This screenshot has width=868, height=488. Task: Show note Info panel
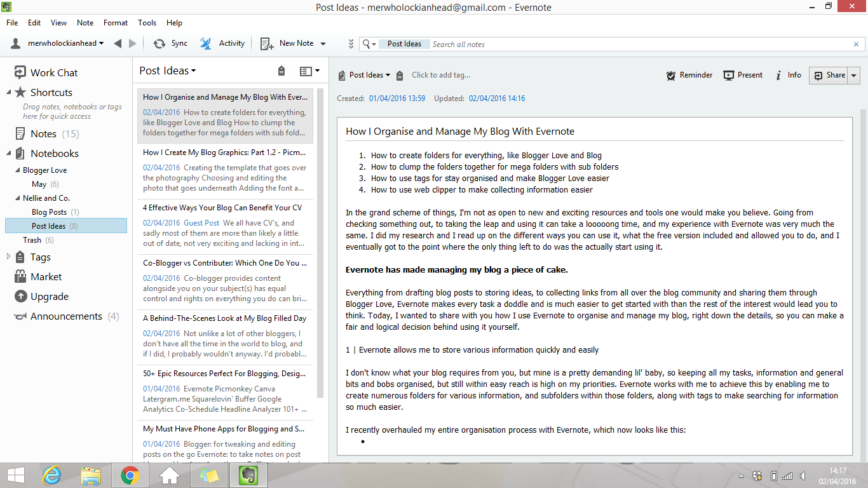coord(788,75)
